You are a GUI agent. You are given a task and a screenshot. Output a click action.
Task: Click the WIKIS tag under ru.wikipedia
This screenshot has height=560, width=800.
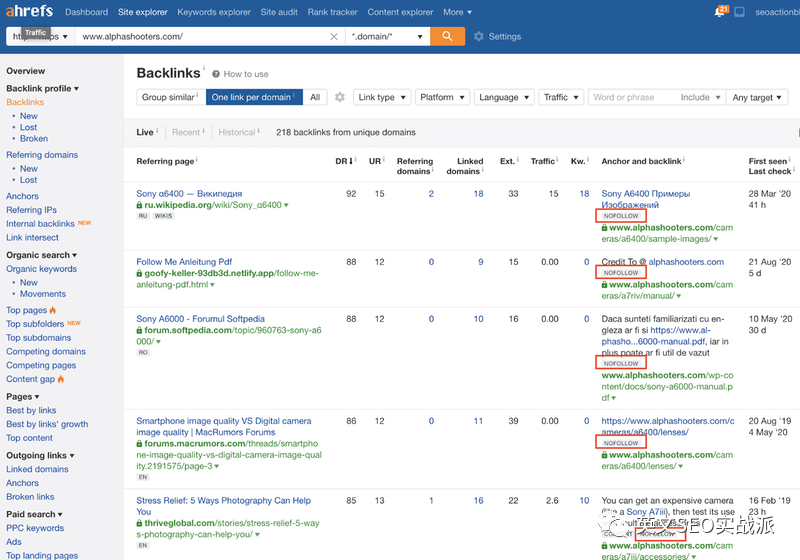pyautogui.click(x=163, y=216)
